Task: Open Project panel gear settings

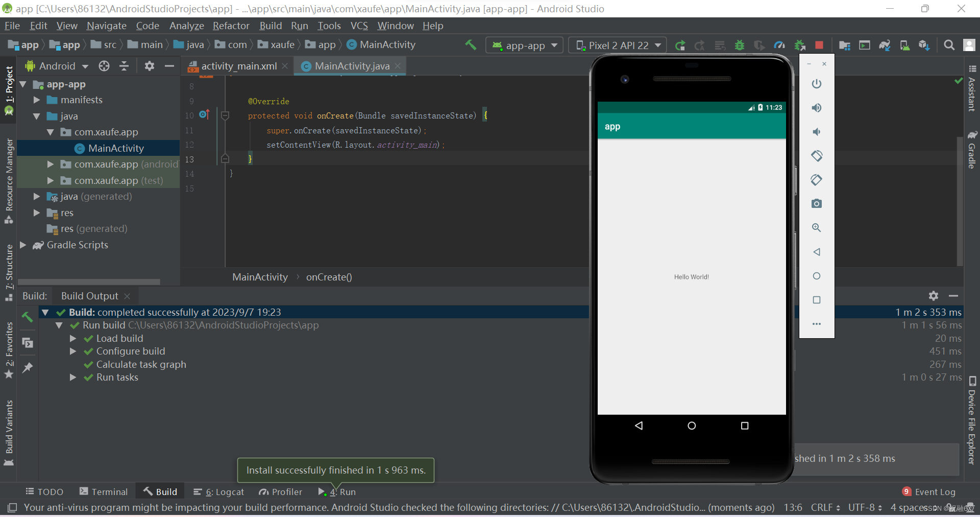Action: click(149, 66)
